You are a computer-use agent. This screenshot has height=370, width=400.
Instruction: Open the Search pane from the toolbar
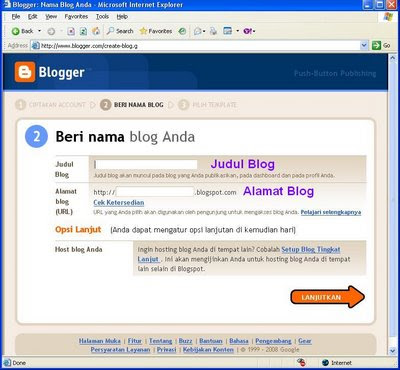[x=120, y=31]
